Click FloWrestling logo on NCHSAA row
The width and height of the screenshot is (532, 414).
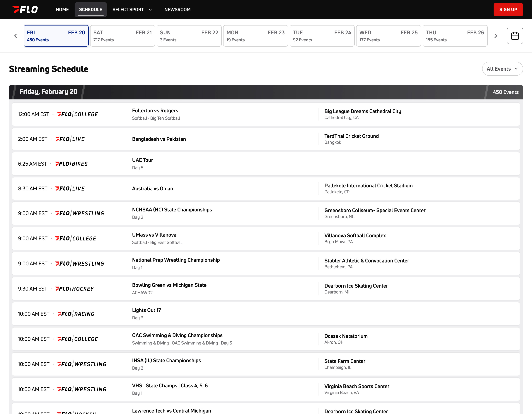pyautogui.click(x=80, y=213)
